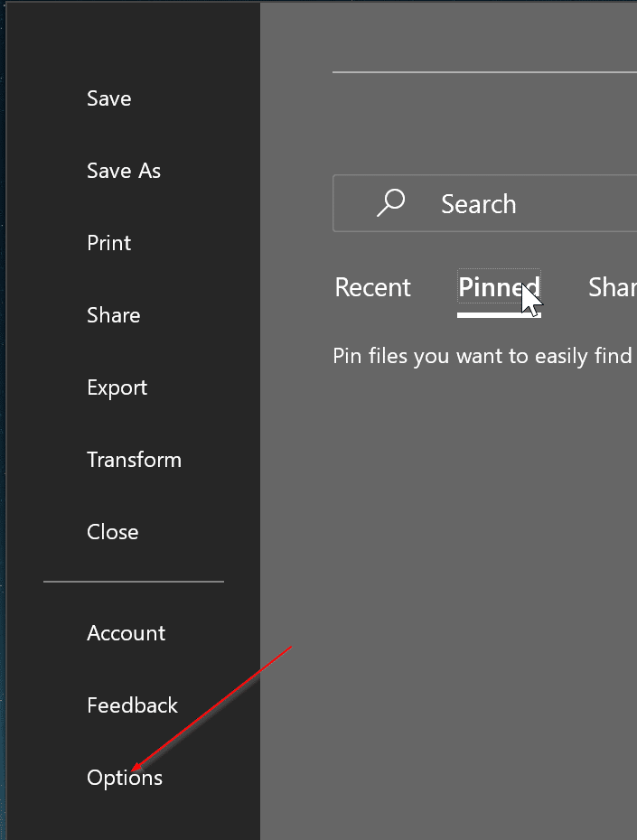This screenshot has height=840, width=637.
Task: Share the current document
Action: pos(113,314)
